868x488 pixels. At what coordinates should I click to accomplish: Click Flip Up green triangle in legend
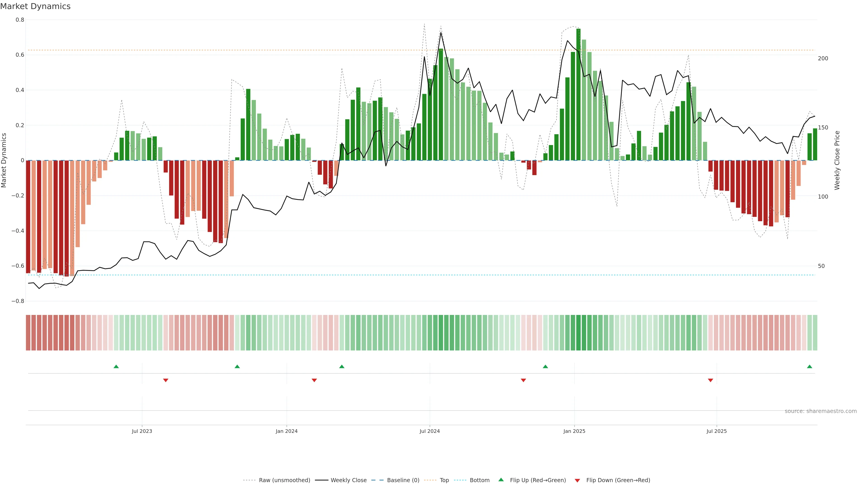(501, 480)
